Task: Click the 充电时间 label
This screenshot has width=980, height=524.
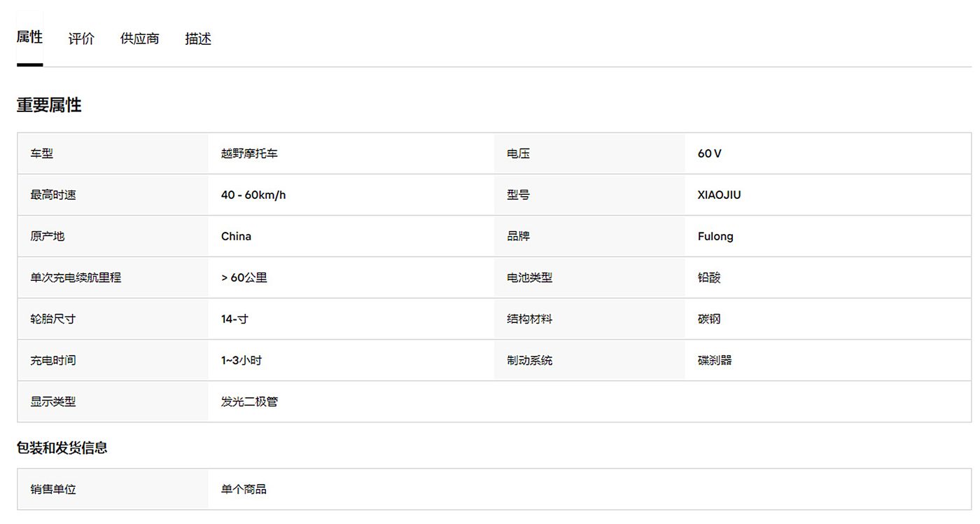Action: [53, 360]
